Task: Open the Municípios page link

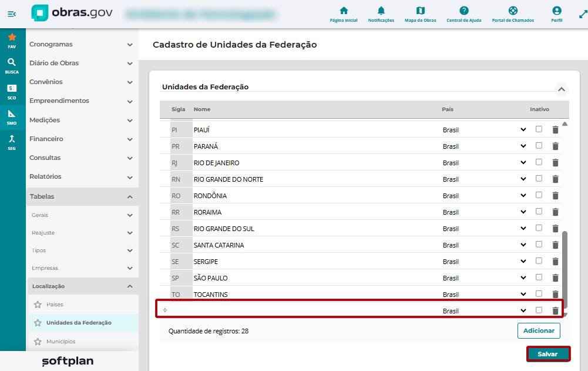Action: tap(61, 342)
